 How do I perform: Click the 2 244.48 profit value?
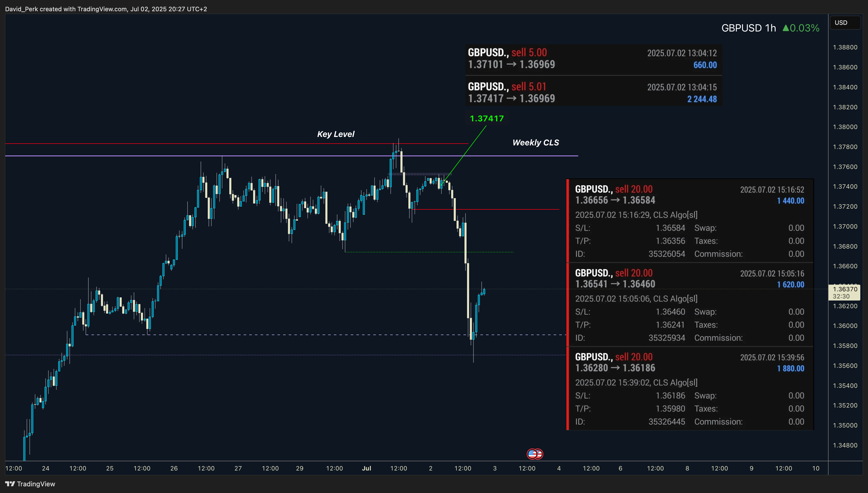702,99
